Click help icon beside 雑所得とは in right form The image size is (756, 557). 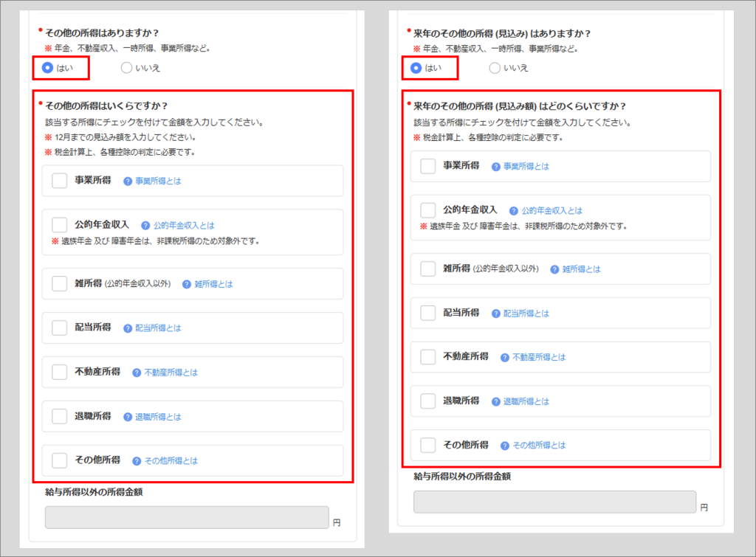click(x=554, y=269)
